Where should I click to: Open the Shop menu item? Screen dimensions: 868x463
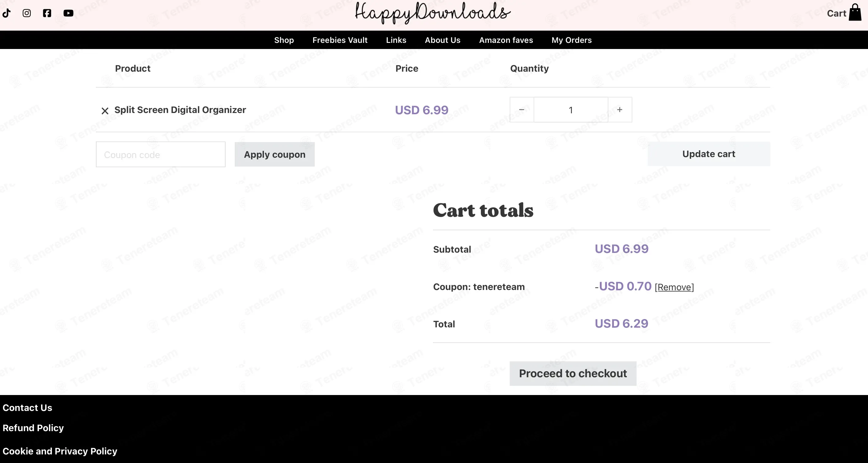pos(284,40)
